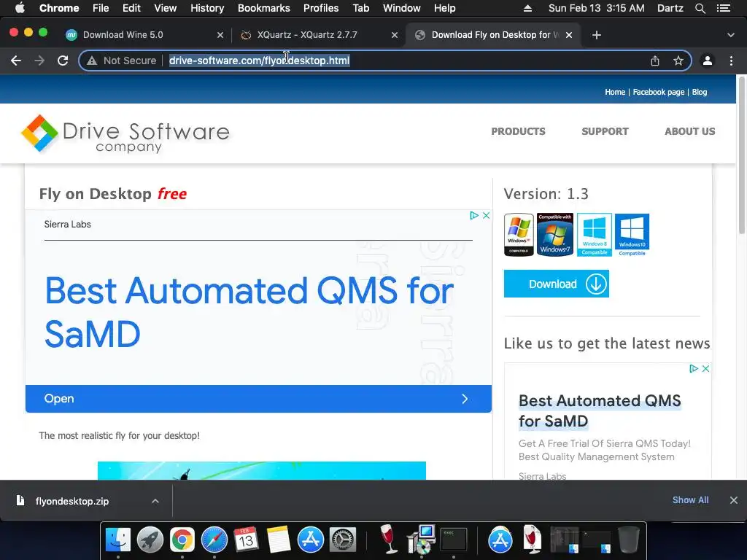Close the Download Wine 5.0 tab
Viewport: 747px width, 560px height.
coord(220,35)
